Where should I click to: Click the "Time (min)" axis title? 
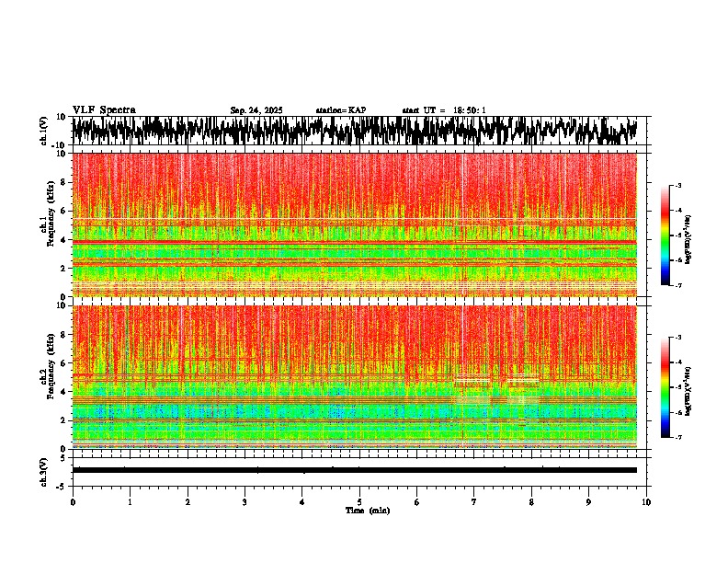point(368,511)
